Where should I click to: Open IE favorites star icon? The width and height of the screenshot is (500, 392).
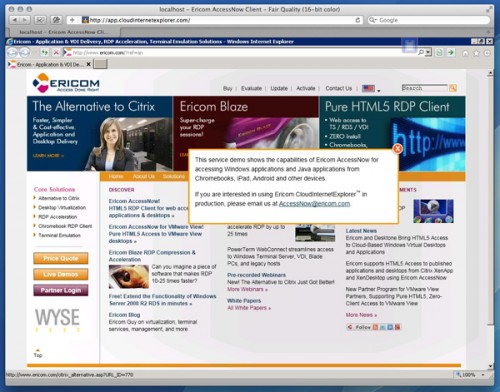tap(476, 53)
